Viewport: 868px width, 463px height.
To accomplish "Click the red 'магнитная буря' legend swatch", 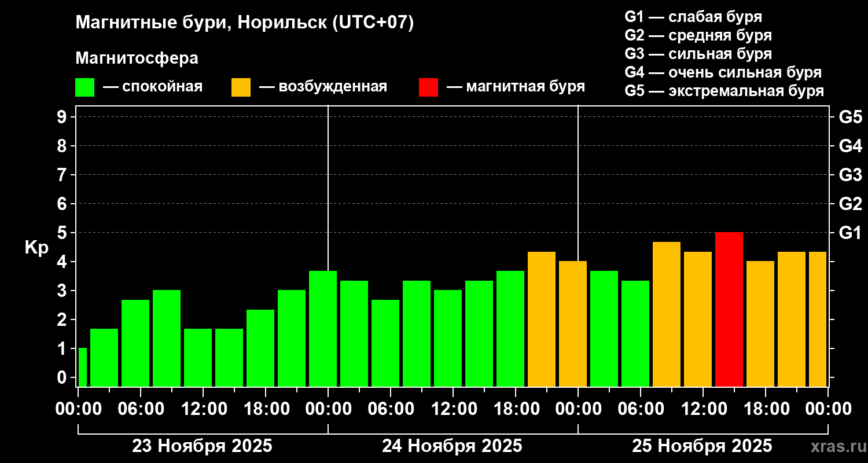I will [428, 87].
